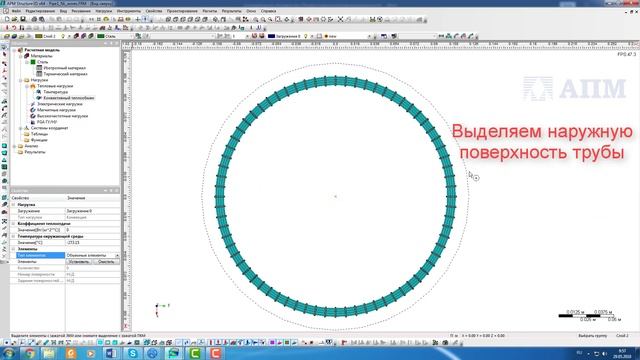The height and width of the screenshot is (360, 640).
Task: Collapse the Нагрузки tree node
Action: pyautogui.click(x=21, y=80)
